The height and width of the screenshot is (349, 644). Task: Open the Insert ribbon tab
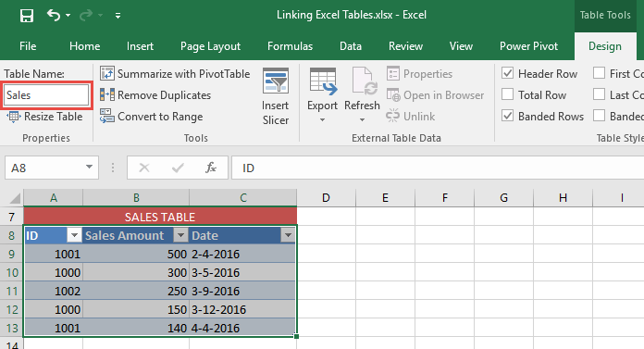(x=140, y=46)
